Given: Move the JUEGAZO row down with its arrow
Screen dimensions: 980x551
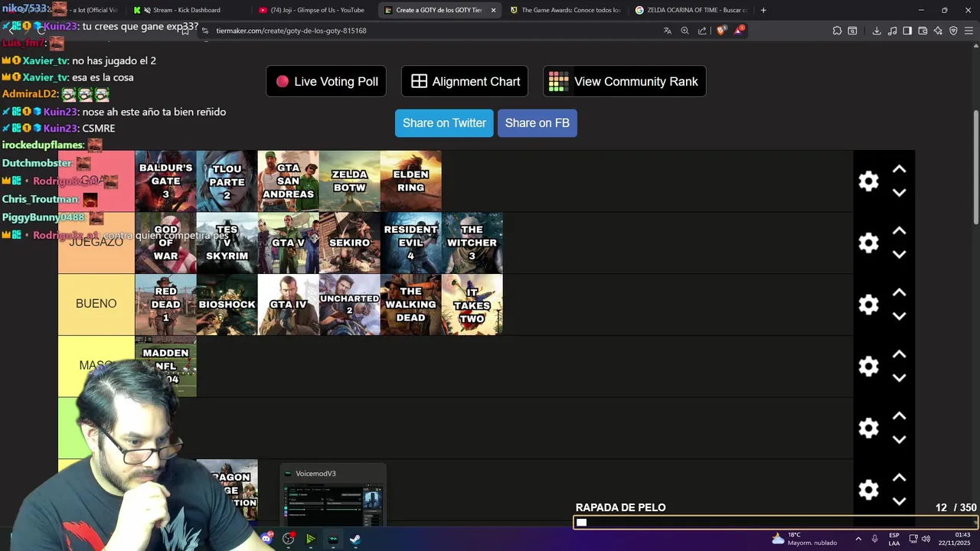Looking at the screenshot, I should pyautogui.click(x=900, y=255).
